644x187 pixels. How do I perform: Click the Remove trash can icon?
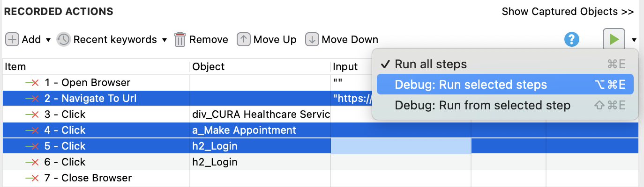[x=180, y=40]
